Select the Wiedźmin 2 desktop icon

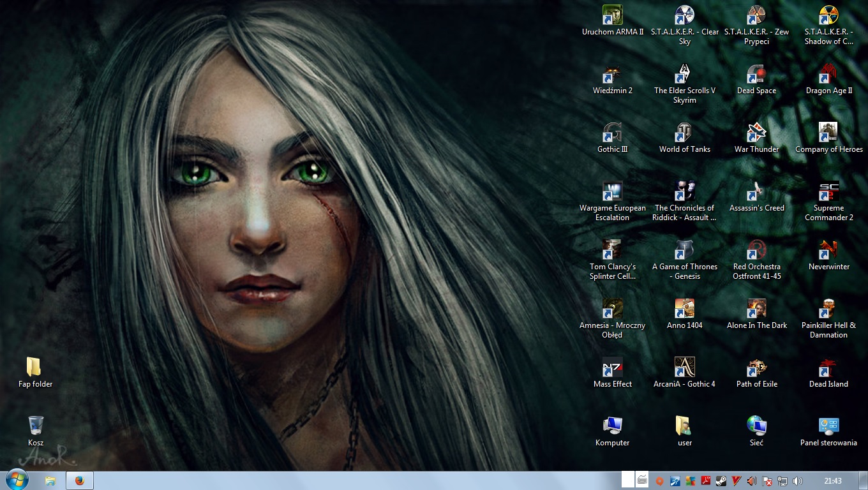(x=612, y=80)
